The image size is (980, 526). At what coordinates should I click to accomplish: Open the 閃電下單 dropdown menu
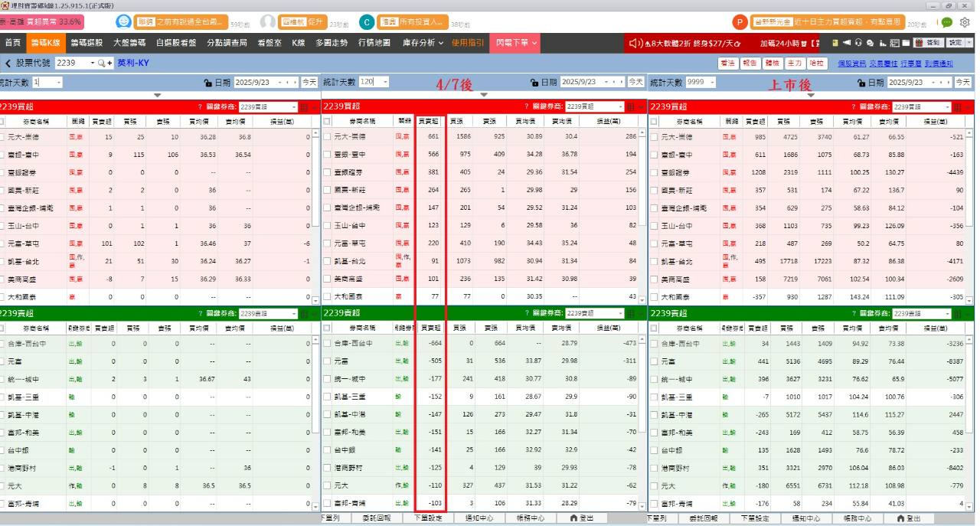click(x=517, y=43)
